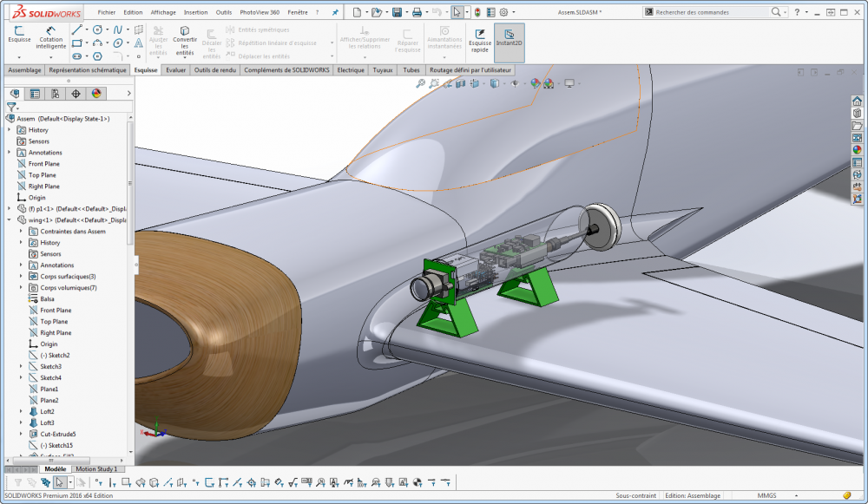Select Top Plane in the feature tree
The height and width of the screenshot is (504, 868).
42,175
